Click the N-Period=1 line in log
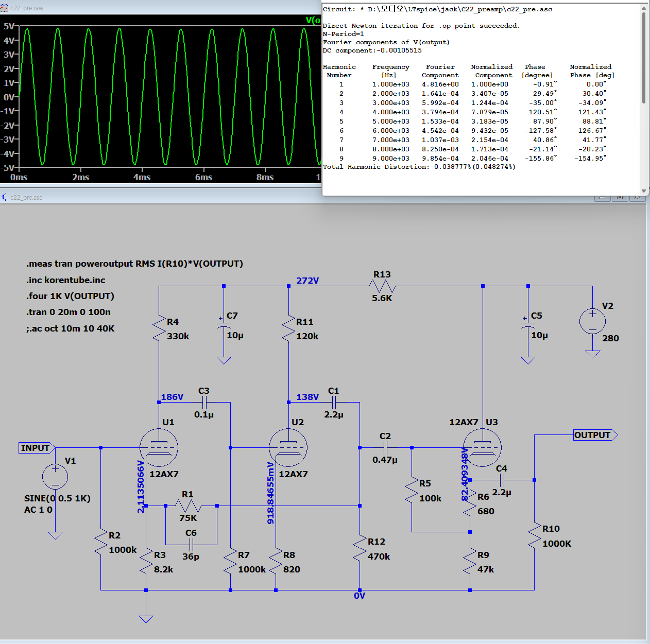This screenshot has width=650, height=644. [x=343, y=34]
